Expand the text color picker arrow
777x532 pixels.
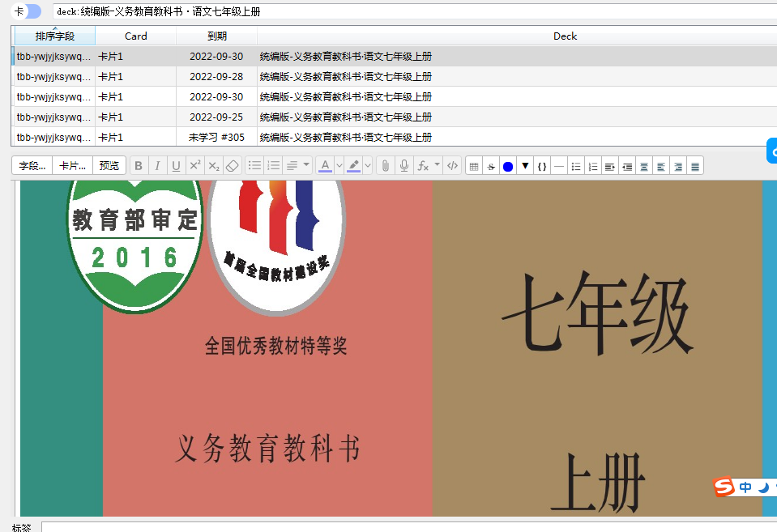pos(339,166)
